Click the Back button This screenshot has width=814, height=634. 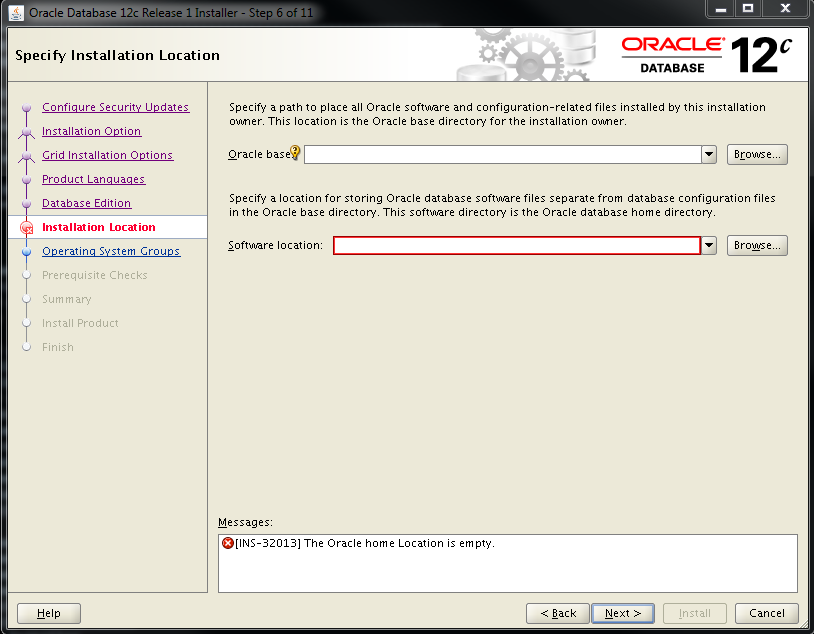coord(558,613)
